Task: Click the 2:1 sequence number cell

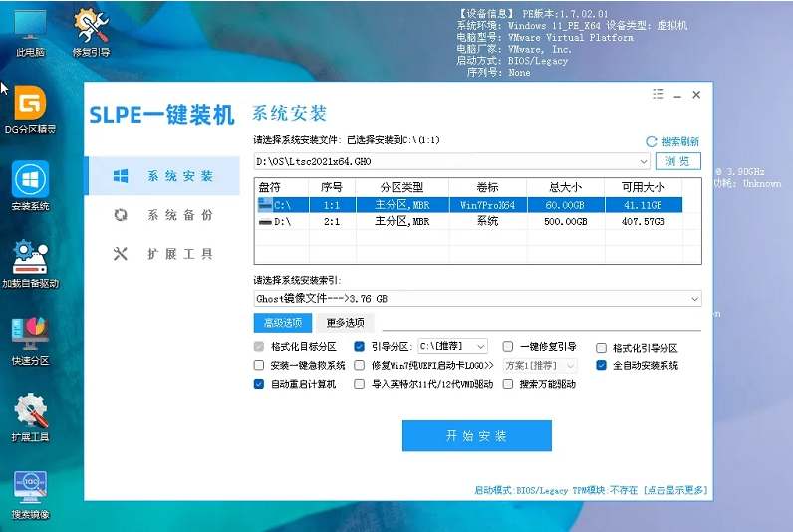Action: [332, 221]
